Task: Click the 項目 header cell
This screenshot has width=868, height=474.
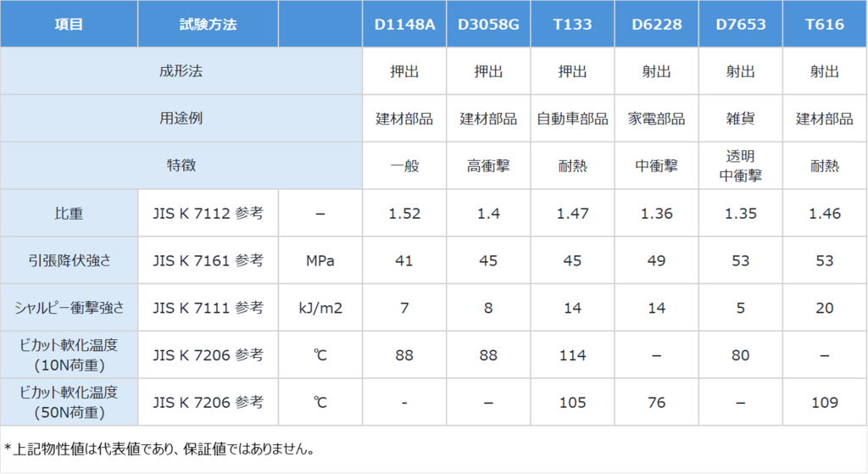Action: (69, 24)
